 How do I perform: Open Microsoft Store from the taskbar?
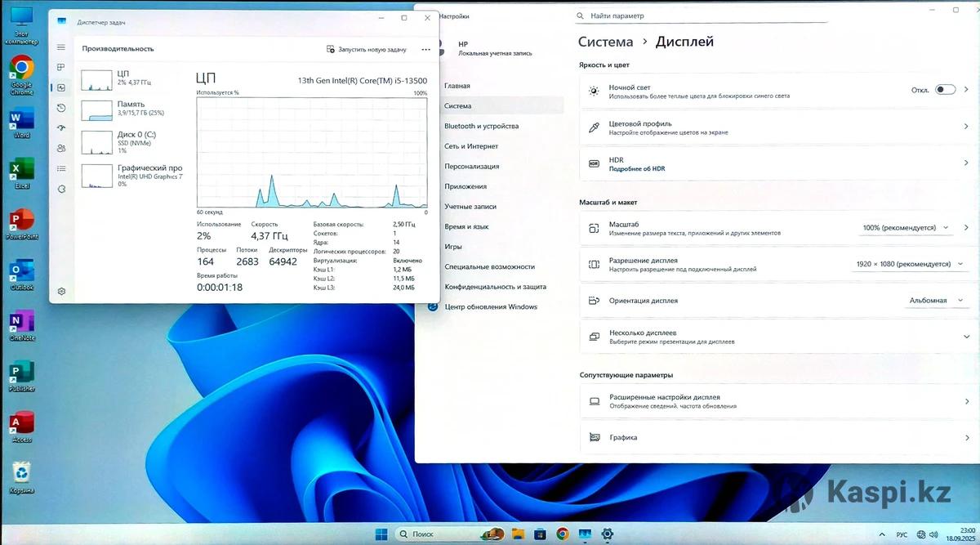[x=540, y=534]
